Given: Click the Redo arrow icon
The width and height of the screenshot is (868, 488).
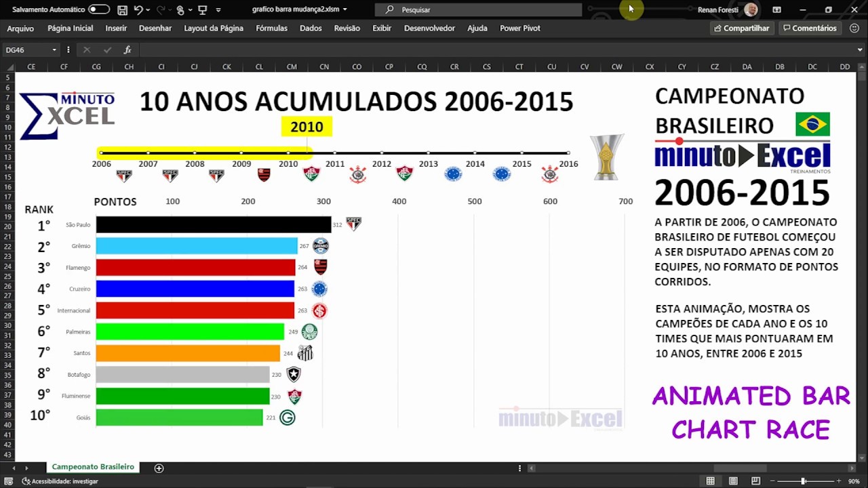Looking at the screenshot, I should click(161, 9).
